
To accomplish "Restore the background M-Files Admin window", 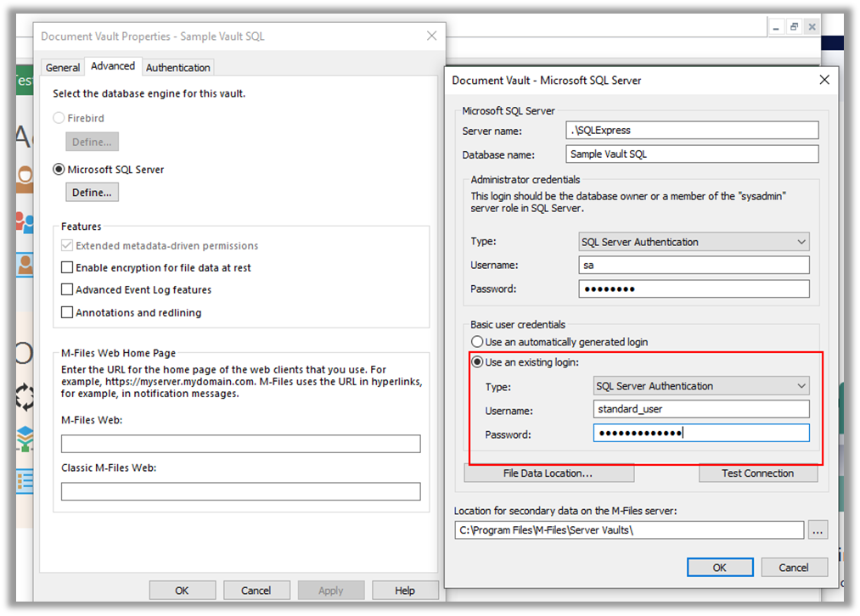I will (x=794, y=27).
